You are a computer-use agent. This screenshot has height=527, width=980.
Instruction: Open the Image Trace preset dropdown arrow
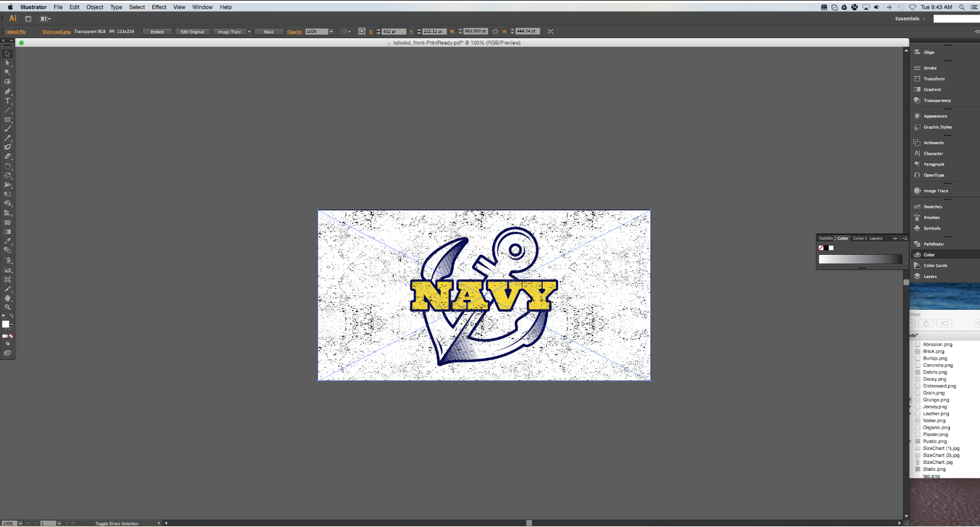[250, 31]
